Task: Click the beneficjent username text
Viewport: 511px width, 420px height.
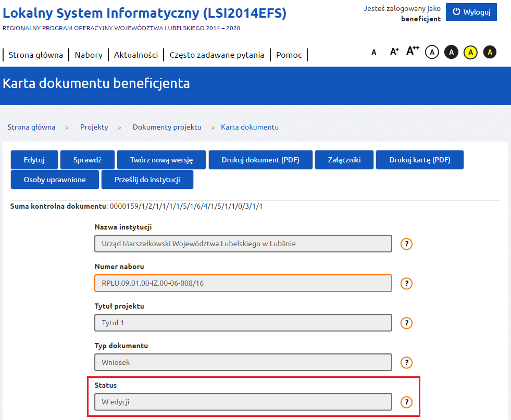Action: click(x=421, y=19)
